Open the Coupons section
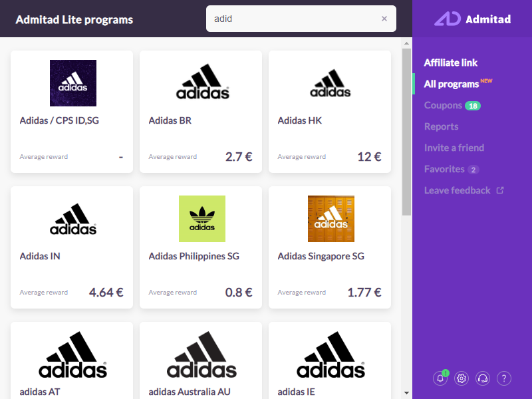 tap(443, 105)
